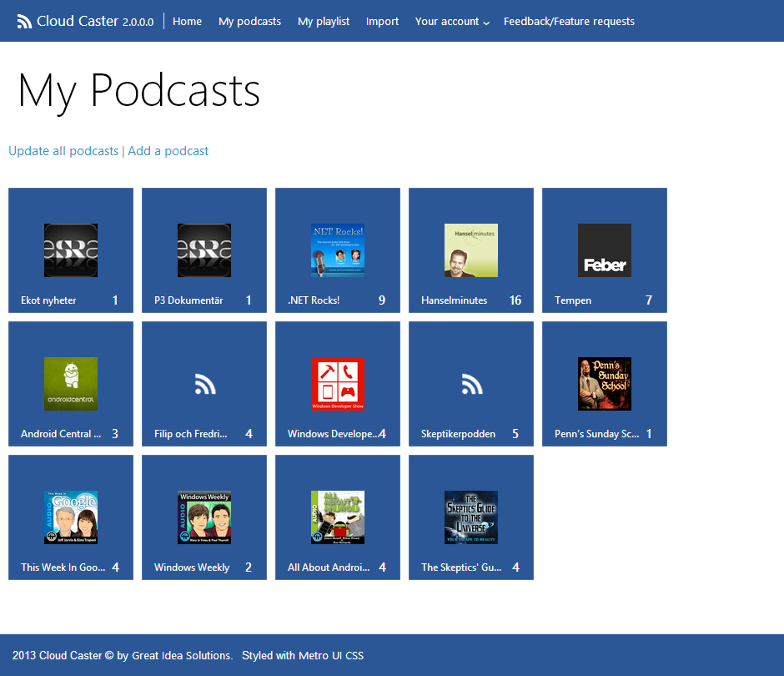784x676 pixels.
Task: Click the All About Androi... tile title
Action: (x=329, y=568)
